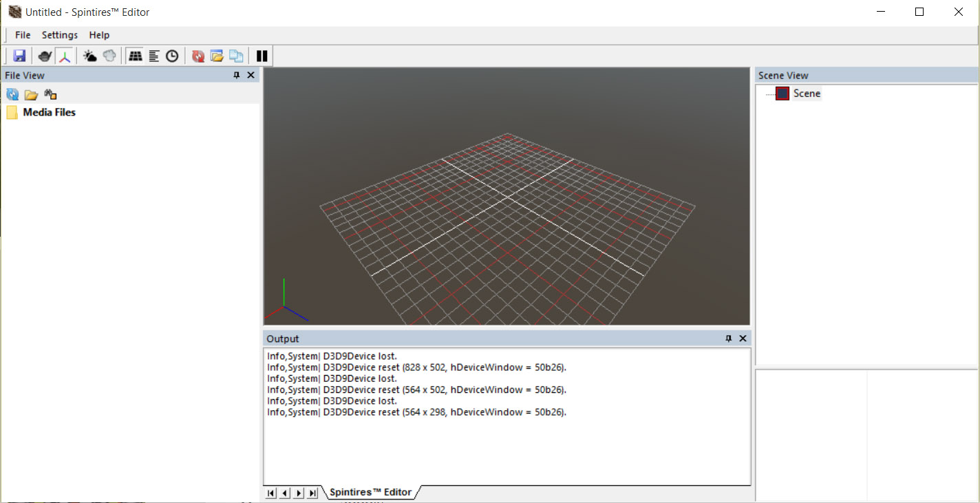
Task: Pin the File View panel
Action: coord(237,75)
